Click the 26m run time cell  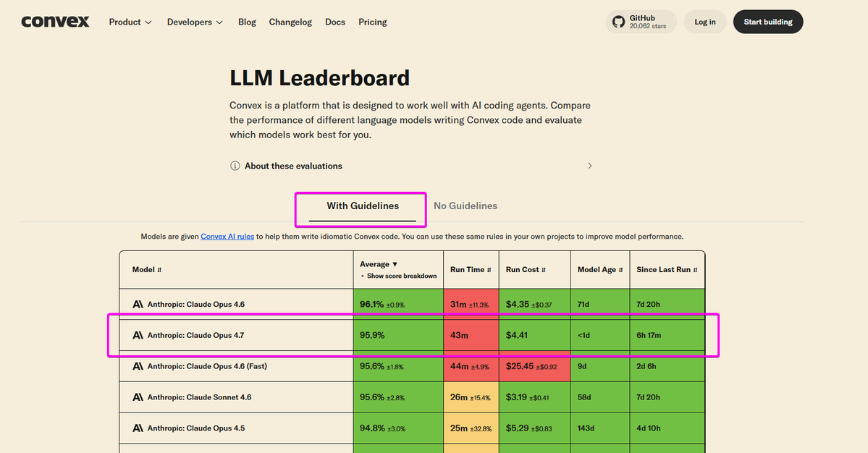tap(471, 397)
